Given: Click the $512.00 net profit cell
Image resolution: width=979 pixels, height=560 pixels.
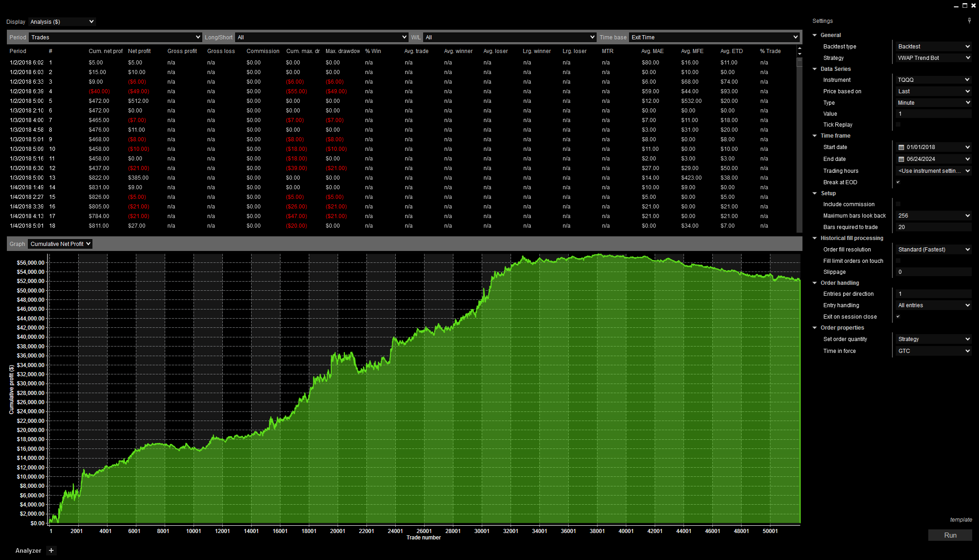Looking at the screenshot, I should pyautogui.click(x=138, y=101).
